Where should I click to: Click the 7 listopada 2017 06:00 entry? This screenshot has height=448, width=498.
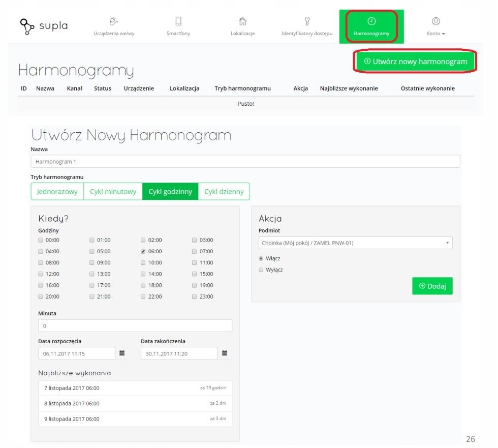(135, 388)
